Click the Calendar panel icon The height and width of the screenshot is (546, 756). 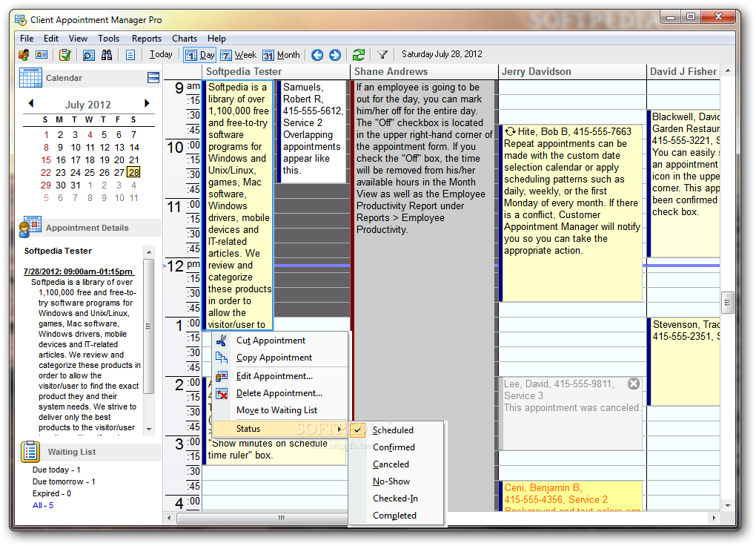click(x=31, y=78)
